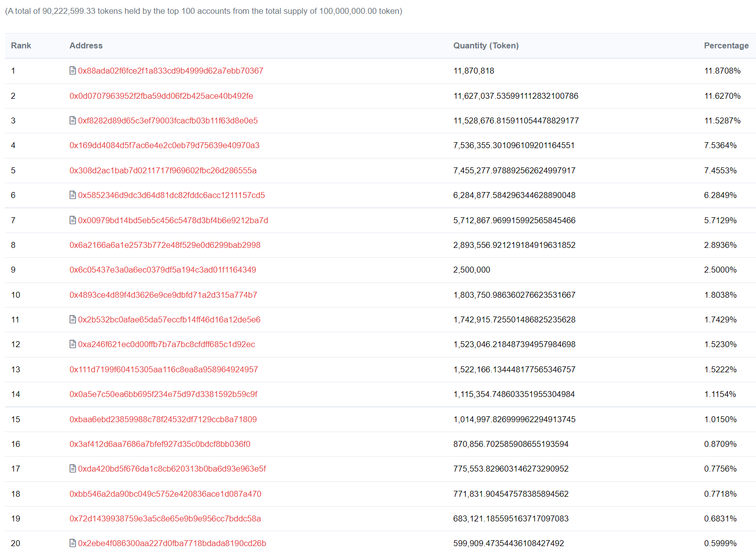Click the Rank column header

click(21, 45)
